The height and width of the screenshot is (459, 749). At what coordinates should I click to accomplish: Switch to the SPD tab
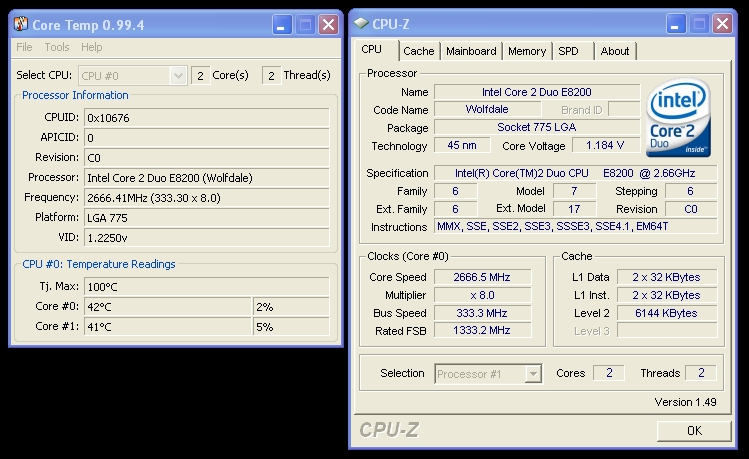tap(568, 51)
